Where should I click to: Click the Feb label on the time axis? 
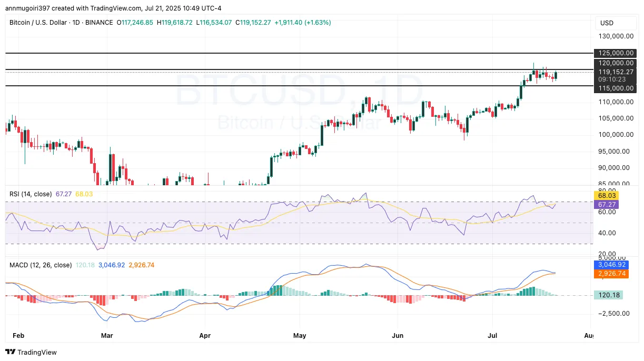tap(18, 335)
